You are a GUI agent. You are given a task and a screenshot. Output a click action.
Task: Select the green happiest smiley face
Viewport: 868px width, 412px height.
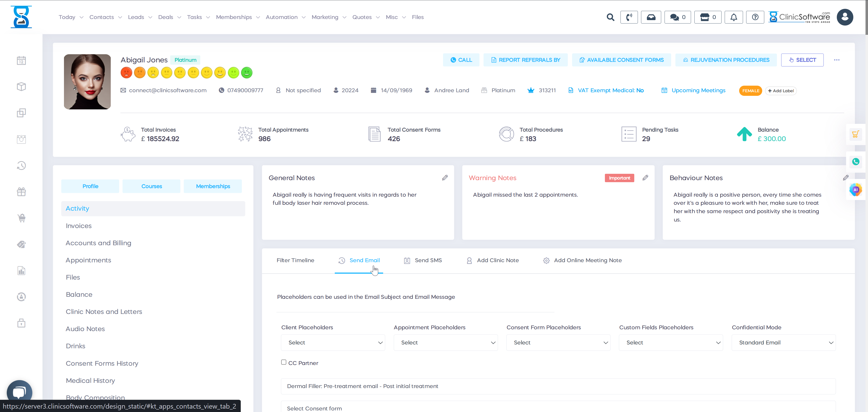pos(247,73)
